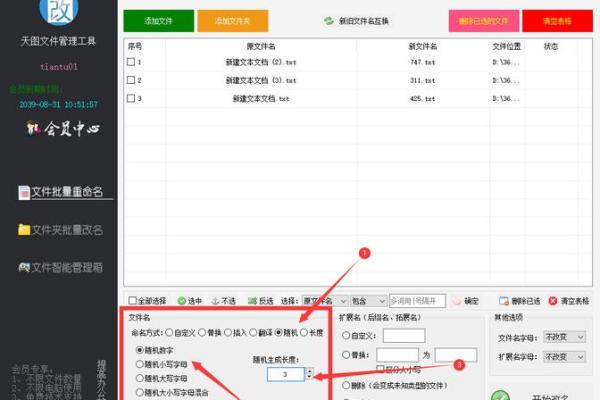Click file name 新建文本文档 (2).txt

tap(261, 62)
